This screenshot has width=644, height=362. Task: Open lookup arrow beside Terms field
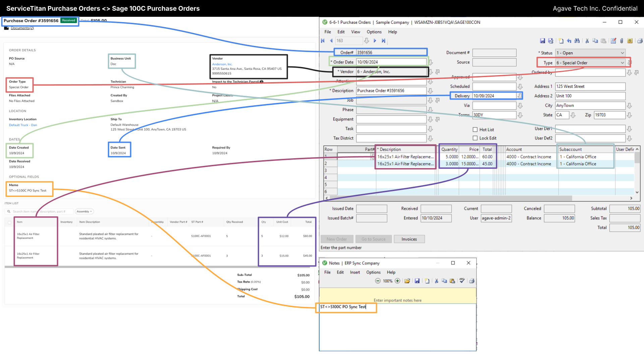[x=520, y=115]
